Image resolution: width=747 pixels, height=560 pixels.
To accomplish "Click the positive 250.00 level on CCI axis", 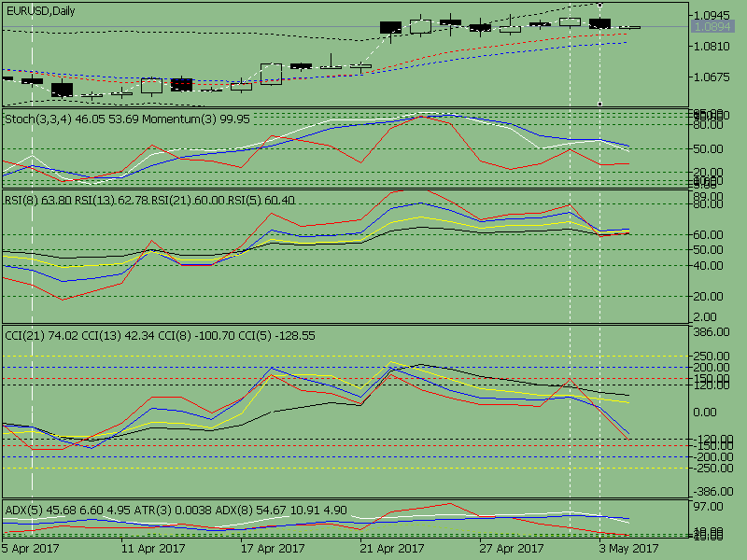I will (712, 357).
